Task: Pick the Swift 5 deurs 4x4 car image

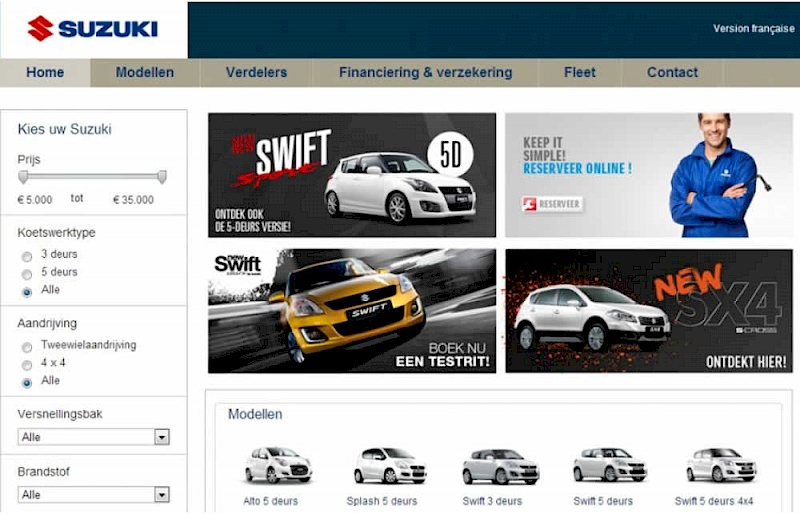Action: tap(720, 465)
